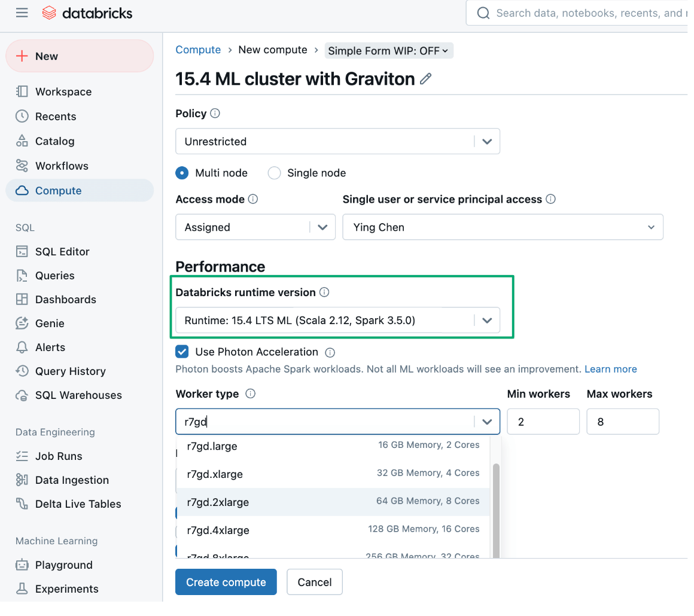Screen dimensions: 694x616
Task: Click the Photon Acceleration info icon
Action: 330,352
